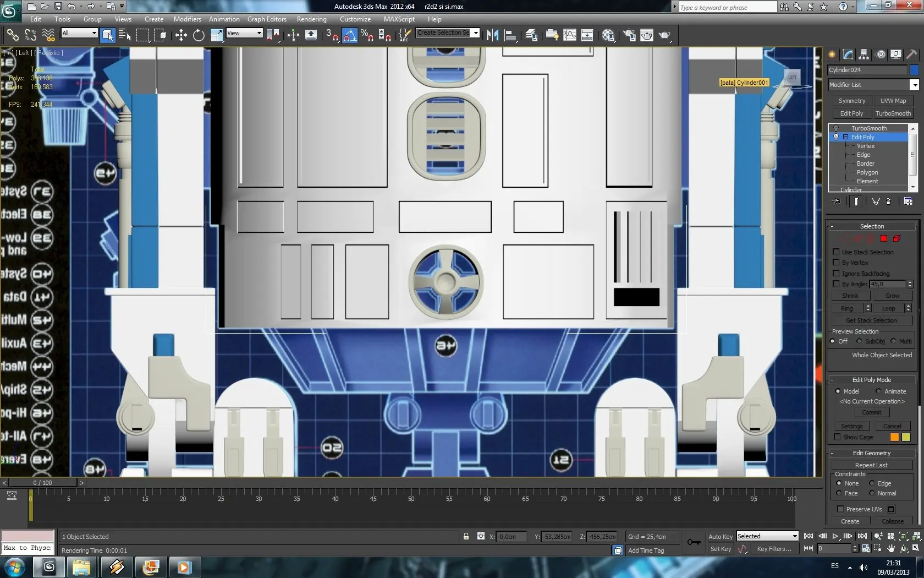924x578 pixels.
Task: Open the MAXScript menu
Action: pos(399,19)
